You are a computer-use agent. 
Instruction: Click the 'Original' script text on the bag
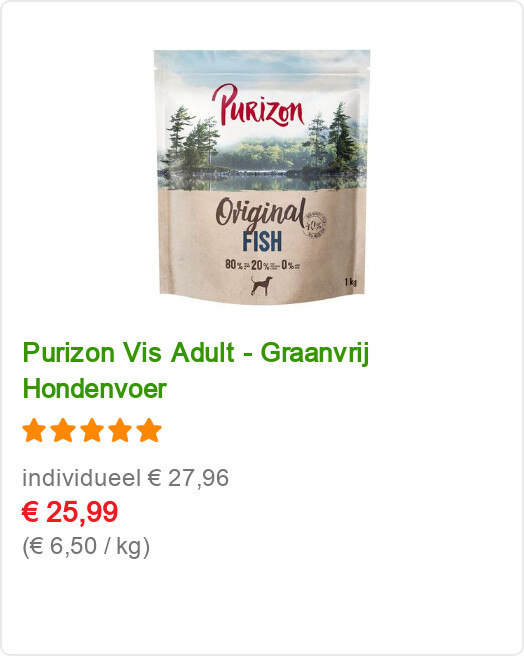(x=260, y=214)
